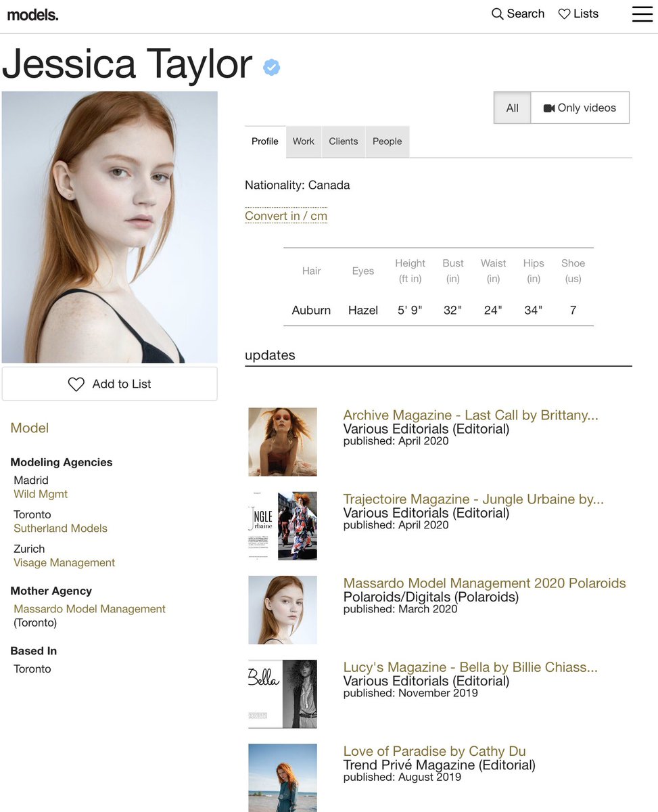
Task: Click the 5' 9" height value
Action: [410, 310]
